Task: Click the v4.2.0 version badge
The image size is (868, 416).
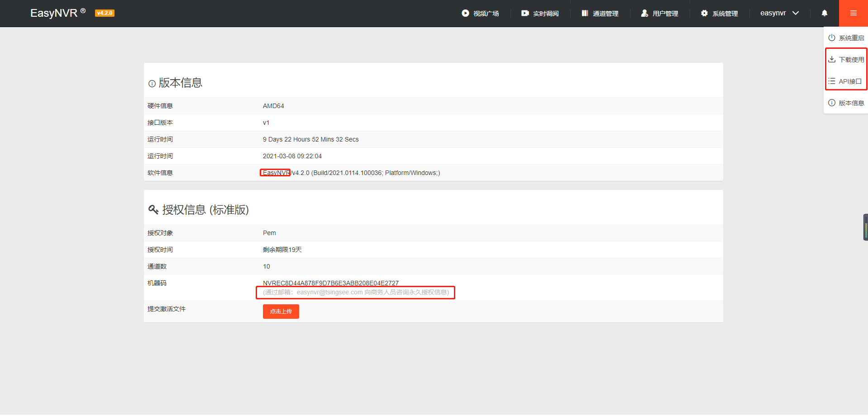Action: tap(105, 13)
